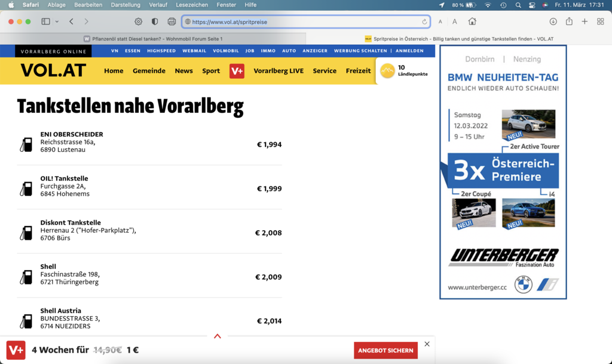
Task: Open Vorarlberg LIVE navigation item
Action: click(x=279, y=71)
